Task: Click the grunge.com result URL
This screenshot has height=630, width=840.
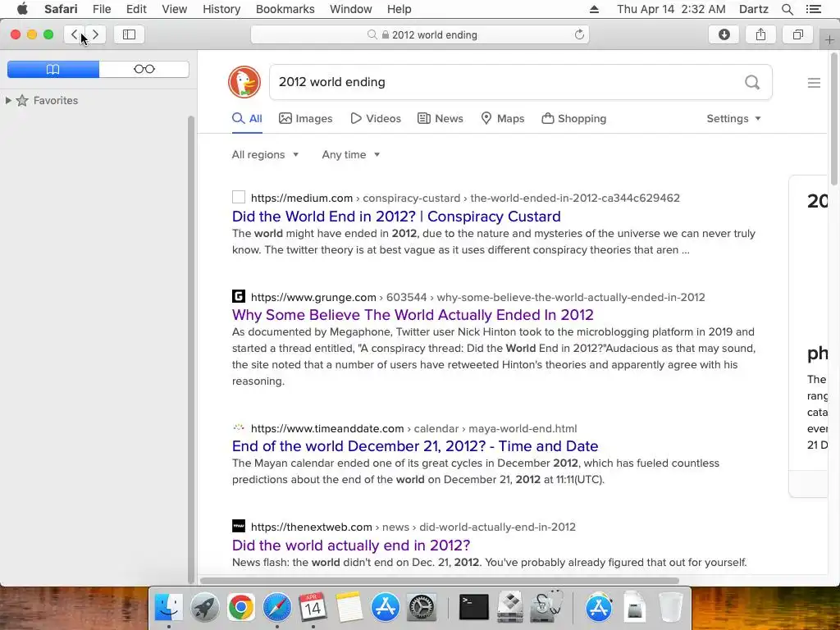Action: (x=478, y=297)
